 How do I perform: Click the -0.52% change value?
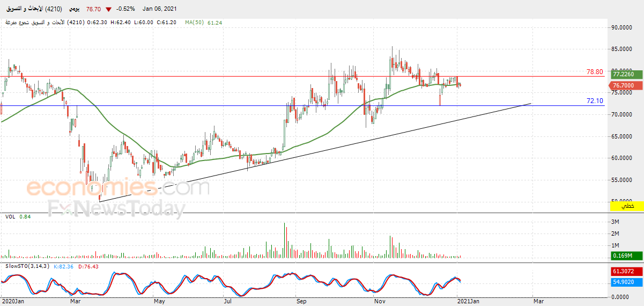coord(127,9)
